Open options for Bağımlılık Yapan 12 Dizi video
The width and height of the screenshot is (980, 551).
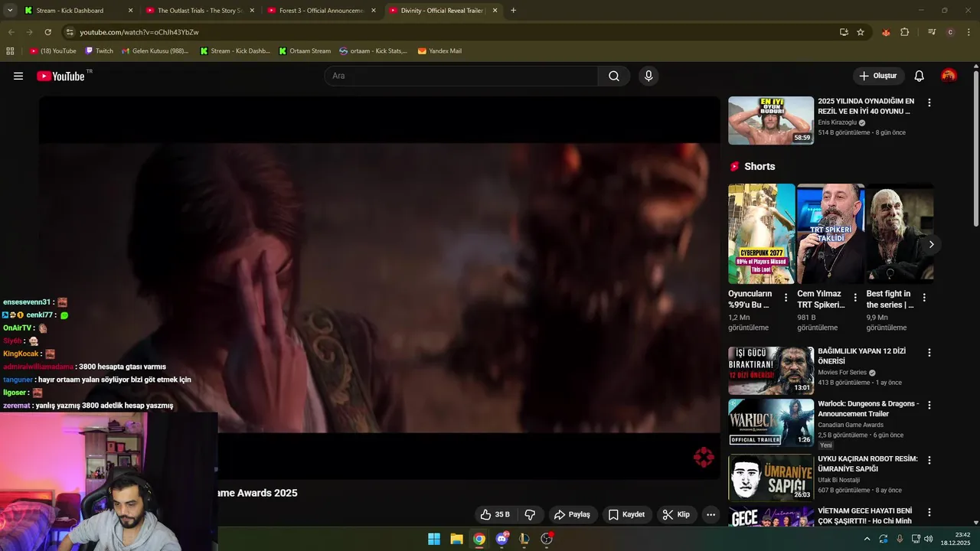[929, 353]
